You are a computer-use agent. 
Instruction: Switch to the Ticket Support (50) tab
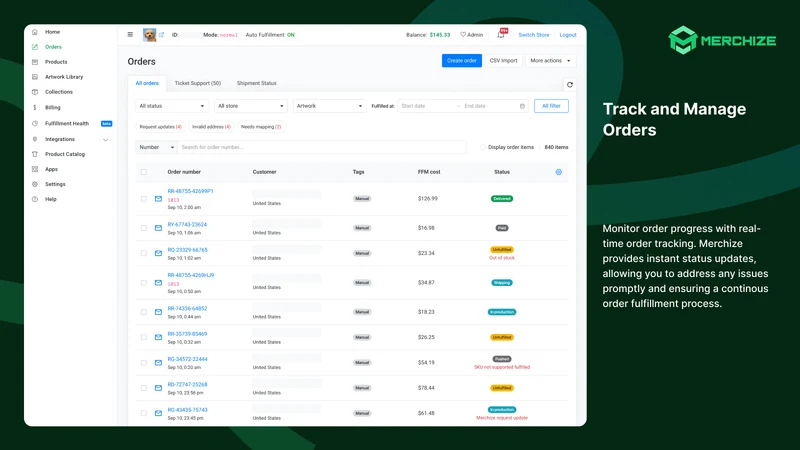click(x=197, y=83)
